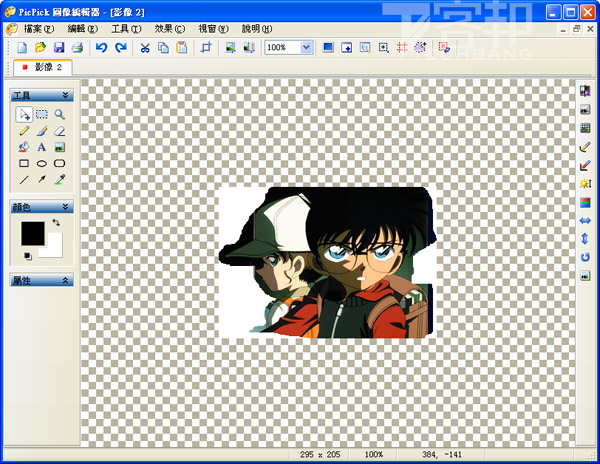Open the zoom percentage dropdown
600x464 pixels.
click(305, 48)
